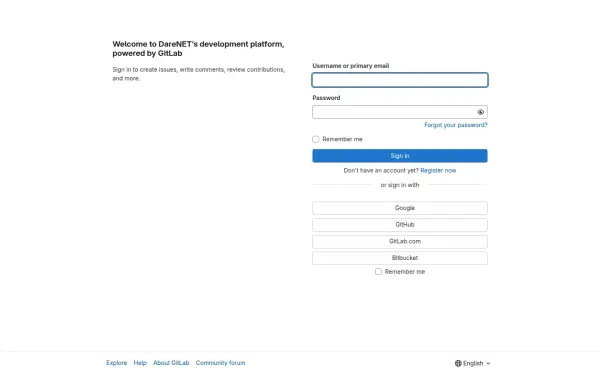Enable Remember me below the Bitbucket button
The width and height of the screenshot is (600, 375).
pos(378,272)
